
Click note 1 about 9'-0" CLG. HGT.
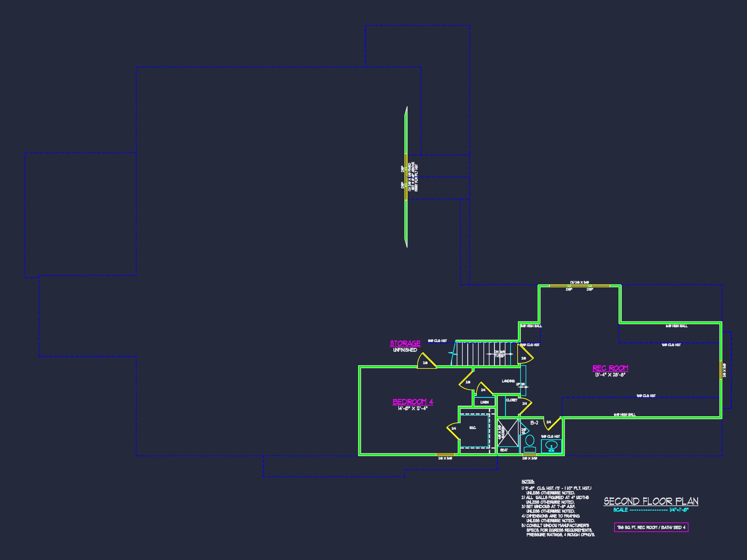(x=556, y=491)
